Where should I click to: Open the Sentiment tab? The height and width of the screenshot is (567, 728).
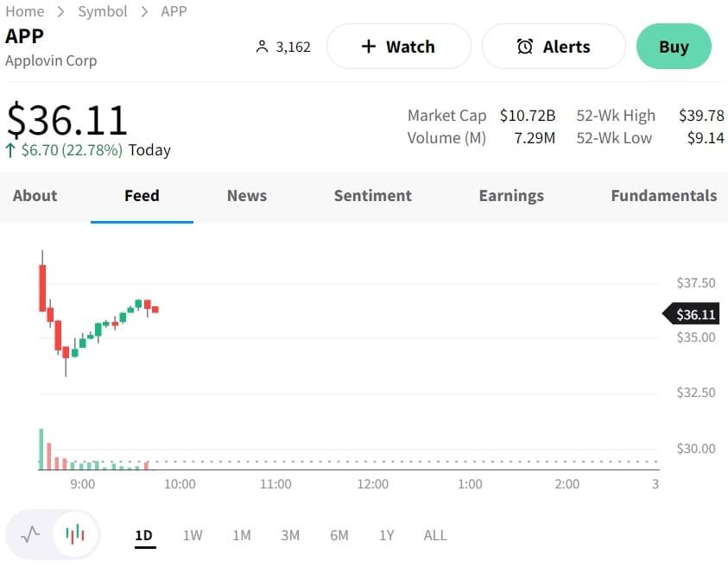(372, 196)
